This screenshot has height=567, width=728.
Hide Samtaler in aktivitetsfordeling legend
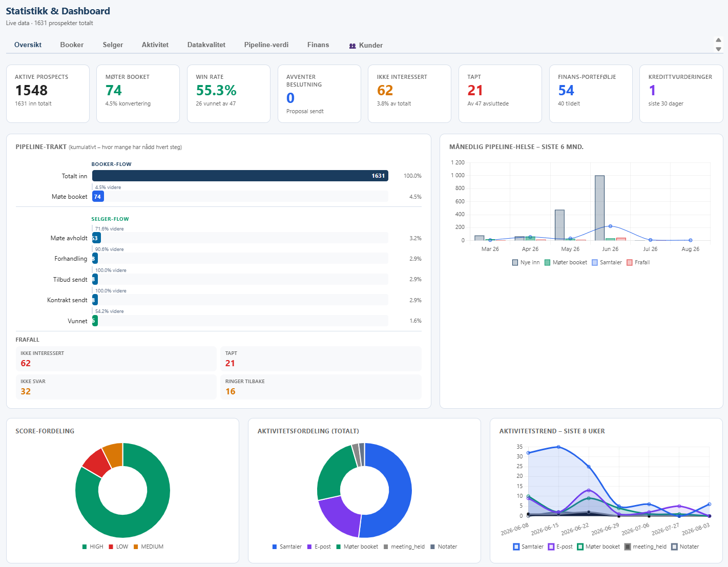287,547
